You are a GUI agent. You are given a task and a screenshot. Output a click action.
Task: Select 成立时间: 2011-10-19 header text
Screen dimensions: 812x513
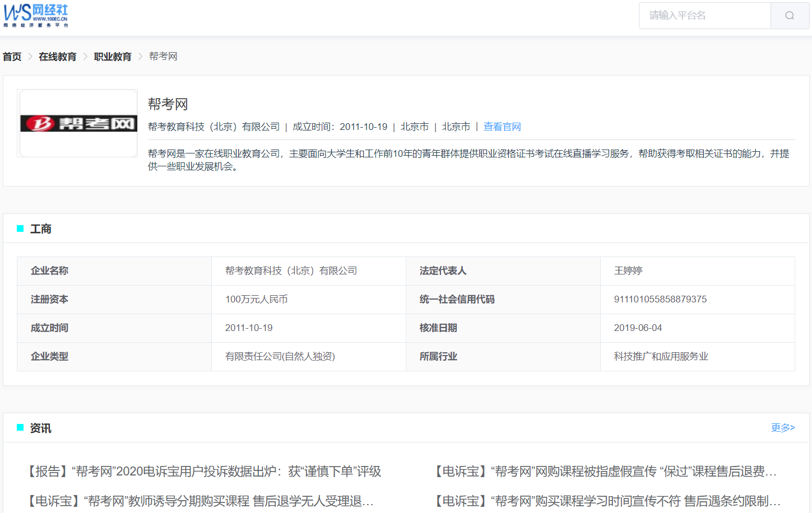tap(340, 127)
